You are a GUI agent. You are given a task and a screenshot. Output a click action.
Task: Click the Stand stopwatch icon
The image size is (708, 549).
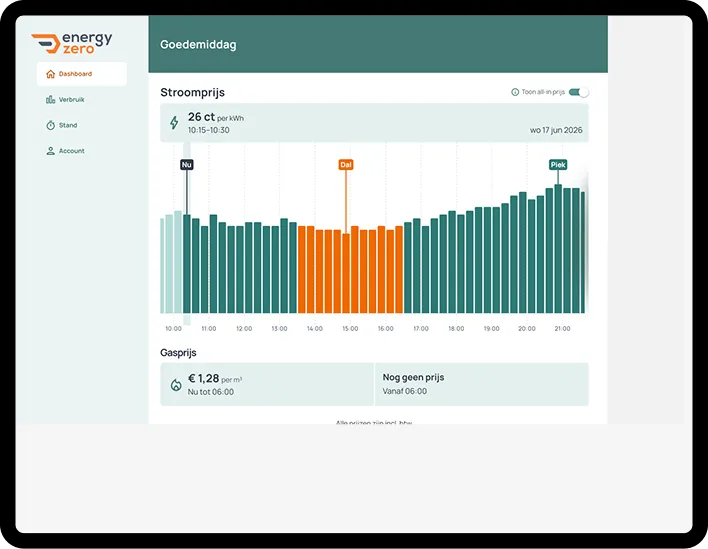[50, 125]
